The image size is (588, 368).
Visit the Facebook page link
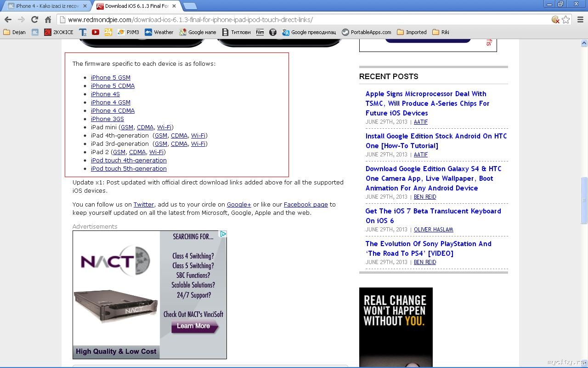(306, 205)
